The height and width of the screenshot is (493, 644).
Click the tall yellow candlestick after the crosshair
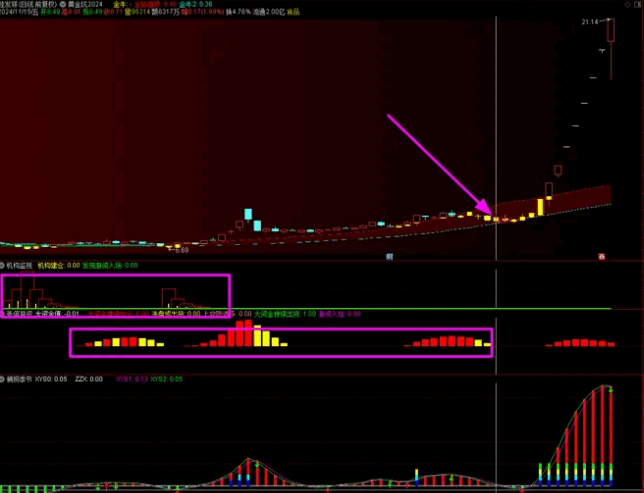(540, 206)
